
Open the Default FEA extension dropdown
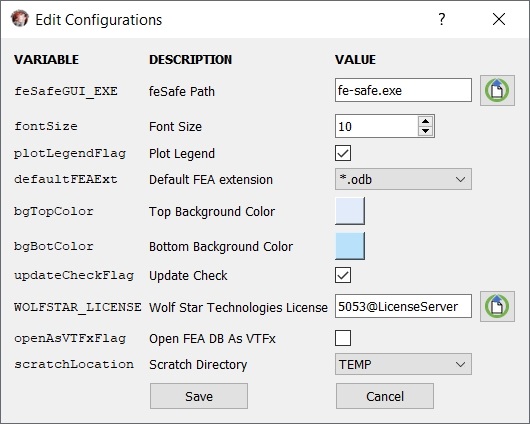[403, 179]
